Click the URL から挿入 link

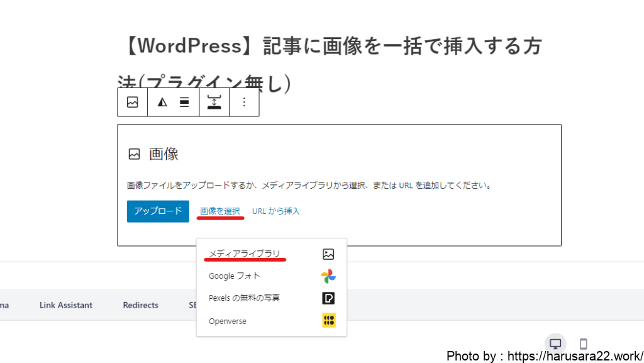point(276,211)
